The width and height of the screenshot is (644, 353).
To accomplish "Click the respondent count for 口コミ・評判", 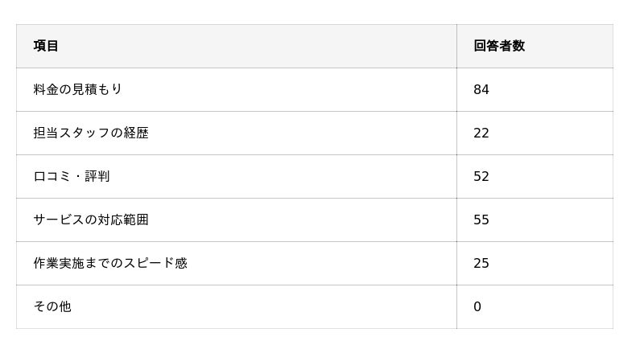I will pos(481,176).
